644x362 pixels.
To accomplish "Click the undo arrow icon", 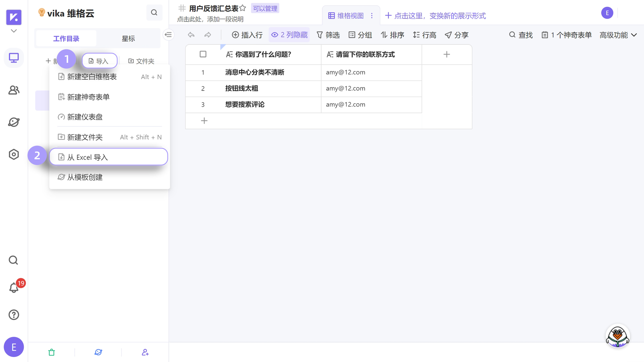I will click(191, 35).
